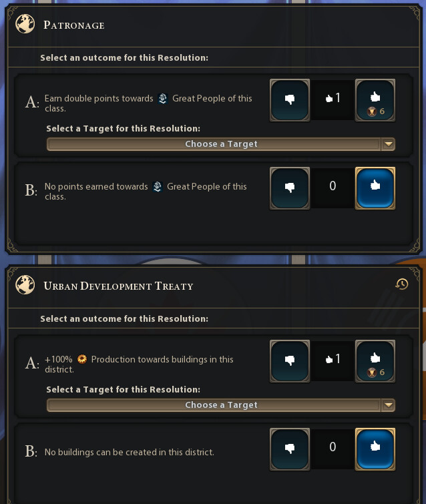Toggle thumbs up on Patronage outcome B
Viewport: 426px width, 504px height.
pos(375,188)
